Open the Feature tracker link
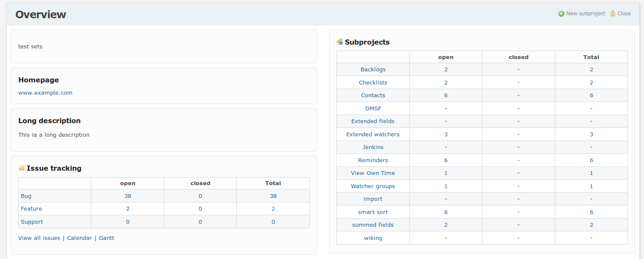This screenshot has height=259, width=644. [x=31, y=208]
